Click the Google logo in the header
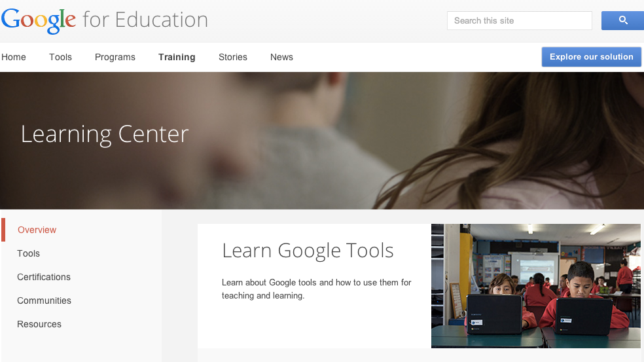This screenshot has width=644, height=362. click(x=39, y=20)
